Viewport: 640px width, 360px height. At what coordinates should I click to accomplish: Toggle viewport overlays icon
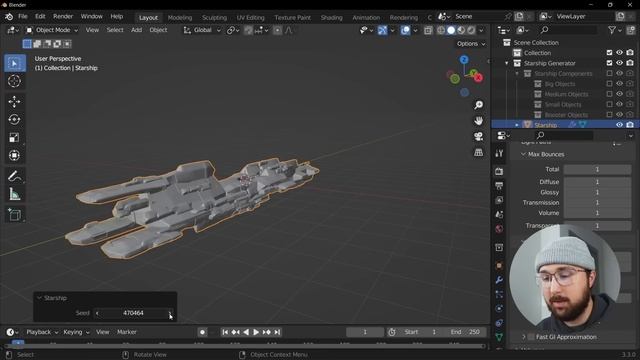(405, 30)
